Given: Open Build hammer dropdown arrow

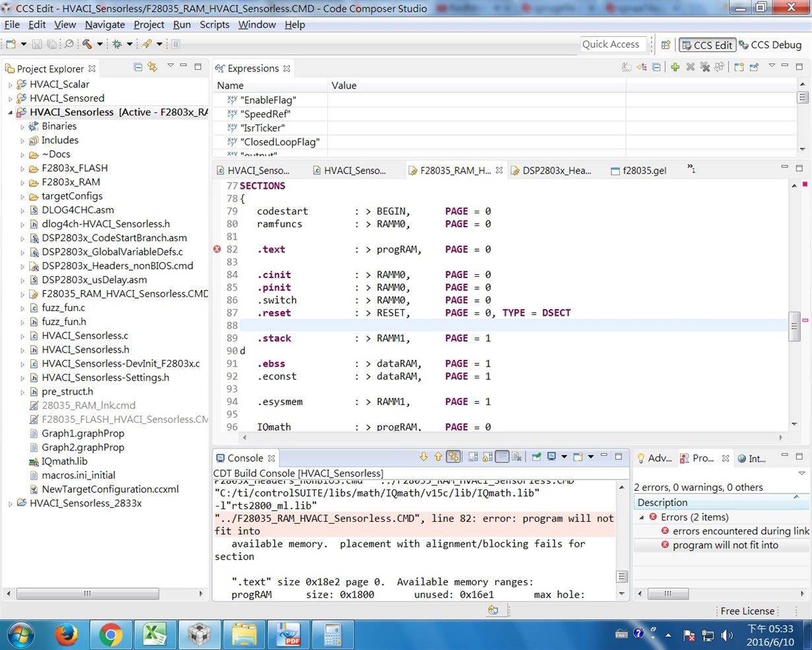Looking at the screenshot, I should coord(100,44).
